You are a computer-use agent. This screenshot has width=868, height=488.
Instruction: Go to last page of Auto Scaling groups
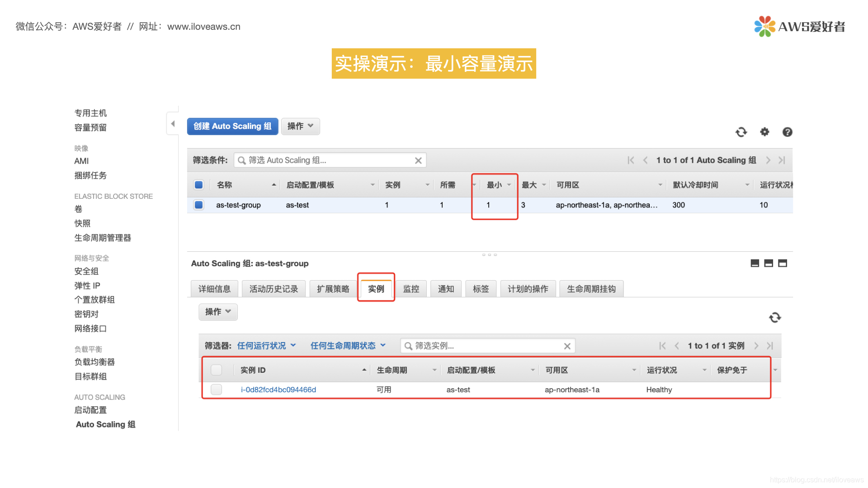coord(782,160)
